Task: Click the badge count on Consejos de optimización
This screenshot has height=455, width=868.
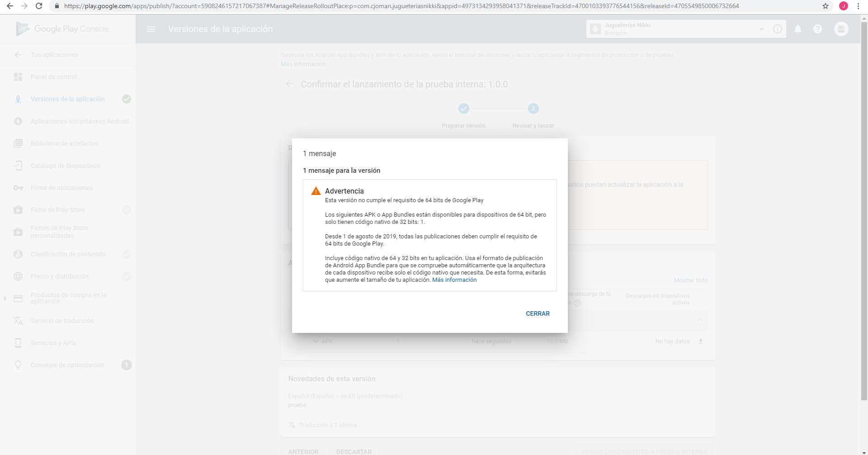Action: [x=127, y=365]
